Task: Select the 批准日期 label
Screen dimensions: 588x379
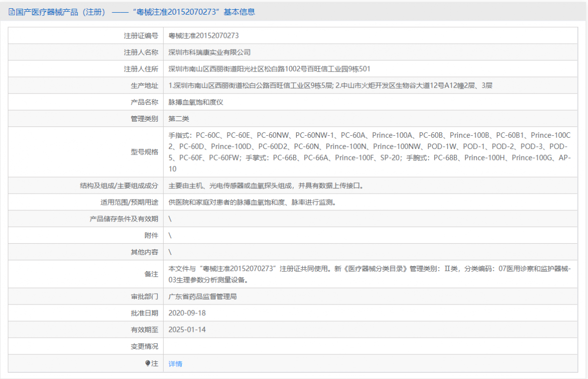Action: point(145,313)
